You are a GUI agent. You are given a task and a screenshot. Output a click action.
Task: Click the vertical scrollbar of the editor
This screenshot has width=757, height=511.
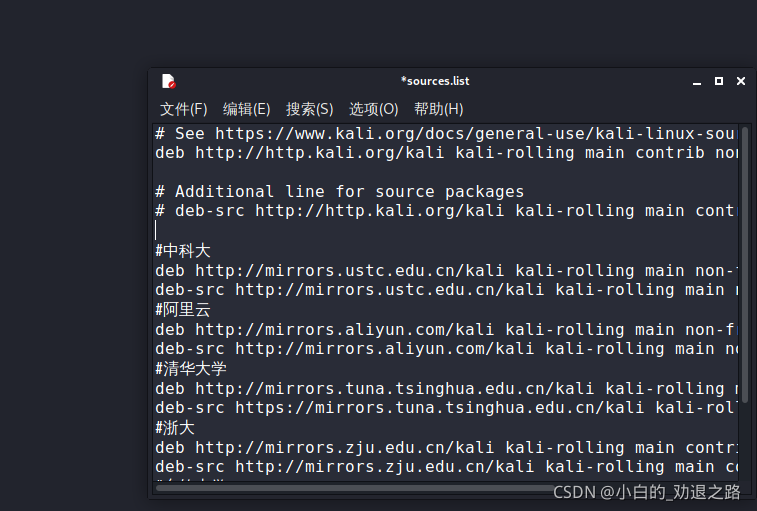tap(745, 265)
